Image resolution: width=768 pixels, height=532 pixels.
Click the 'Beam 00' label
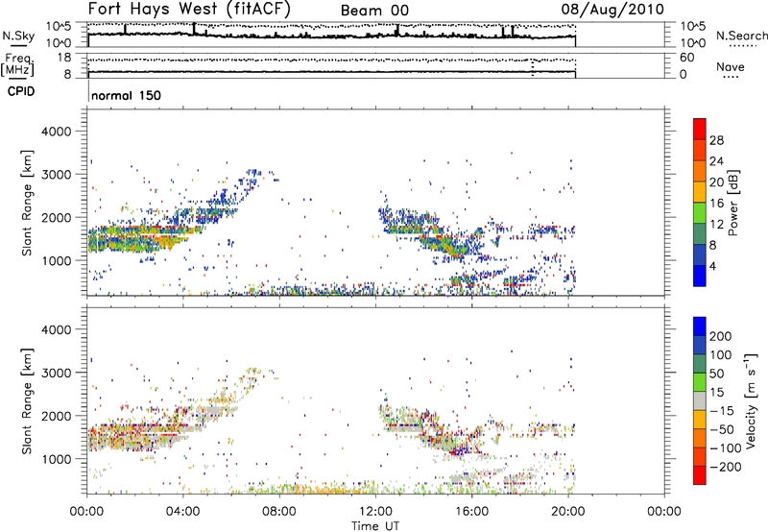tap(374, 11)
